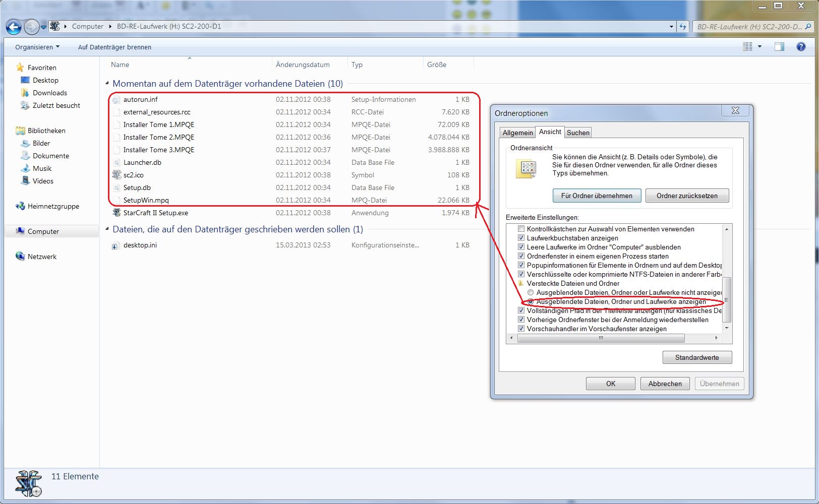Image resolution: width=819 pixels, height=504 pixels.
Task: Click the Musik library icon
Action: (x=25, y=168)
